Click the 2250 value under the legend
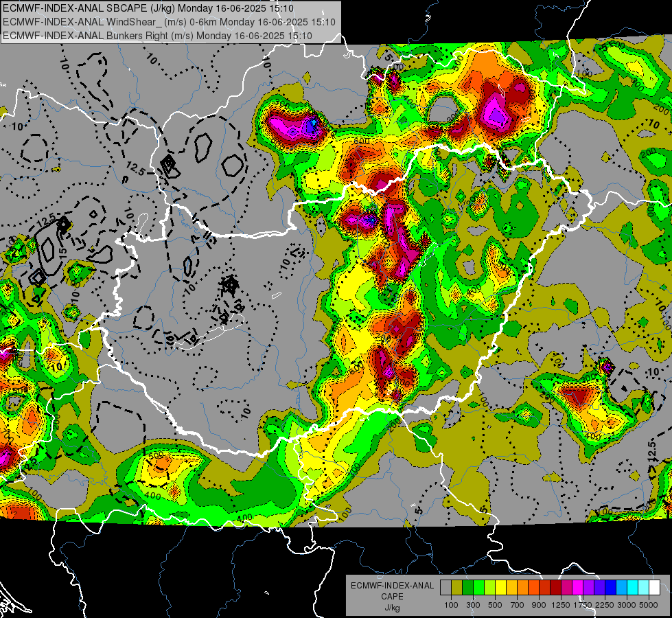Viewport: 672px width, 618px height. click(x=605, y=605)
